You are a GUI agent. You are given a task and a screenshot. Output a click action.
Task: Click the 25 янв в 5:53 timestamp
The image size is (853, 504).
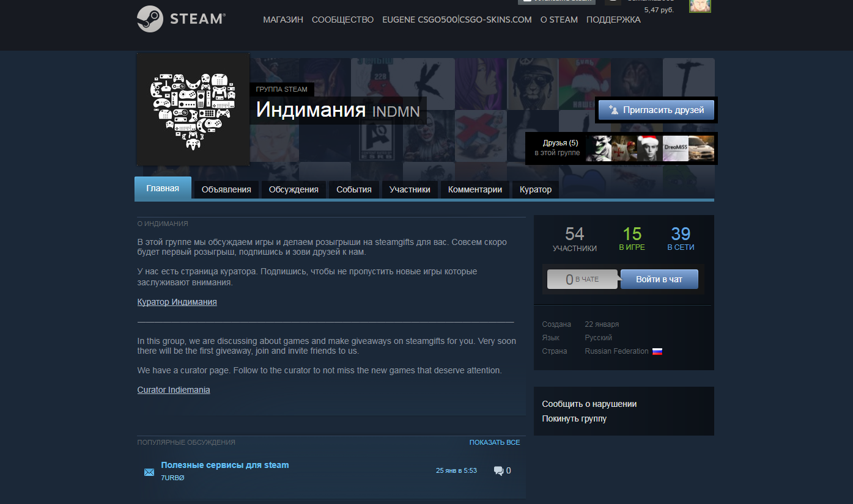[456, 470]
